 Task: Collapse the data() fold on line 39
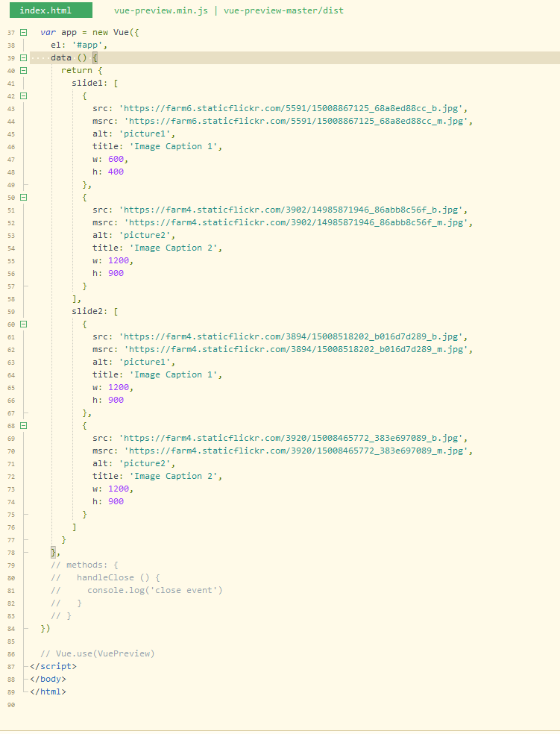[23, 58]
